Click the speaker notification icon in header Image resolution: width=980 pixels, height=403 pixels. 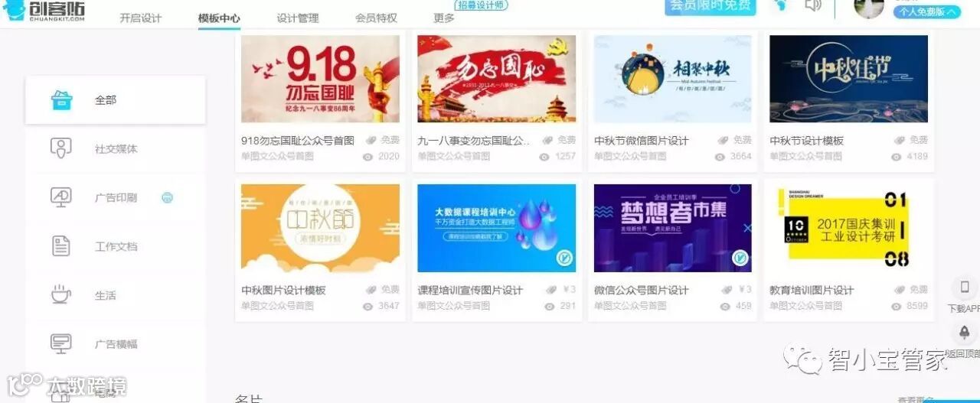pos(813,5)
